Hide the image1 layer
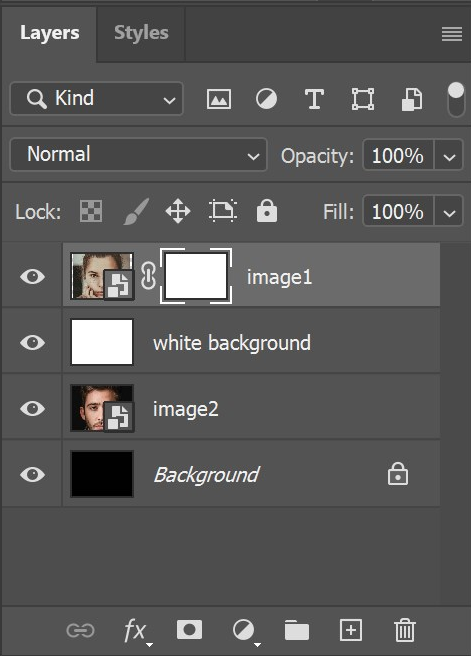The image size is (471, 656). [32, 277]
